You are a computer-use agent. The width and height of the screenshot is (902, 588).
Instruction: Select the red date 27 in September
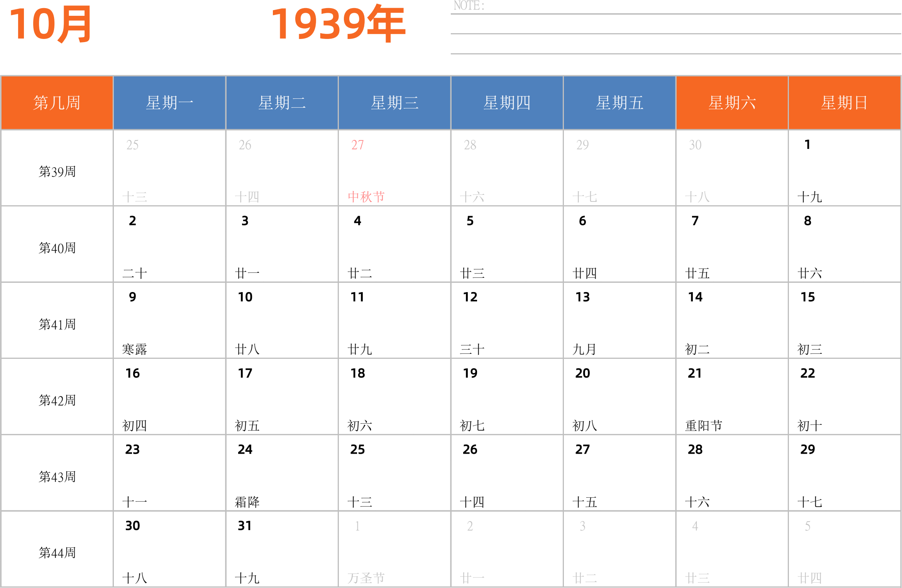click(357, 145)
